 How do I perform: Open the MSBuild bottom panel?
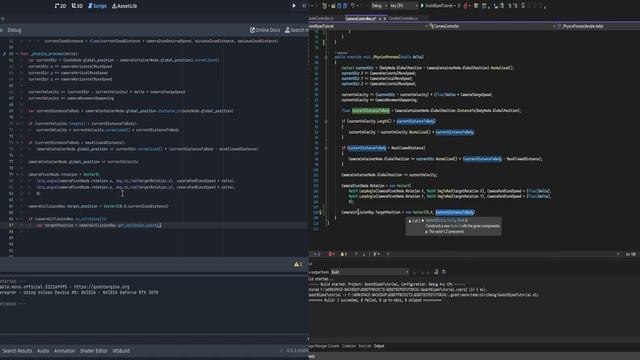(x=121, y=351)
